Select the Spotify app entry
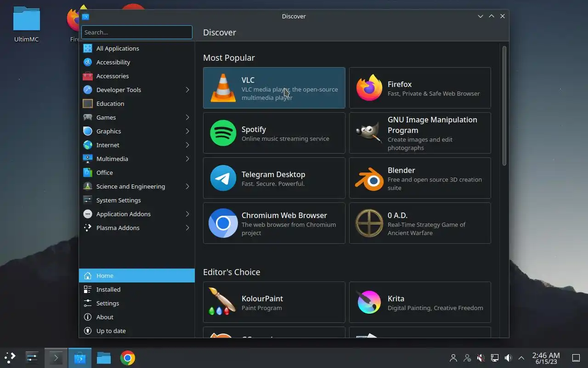 pos(274,133)
